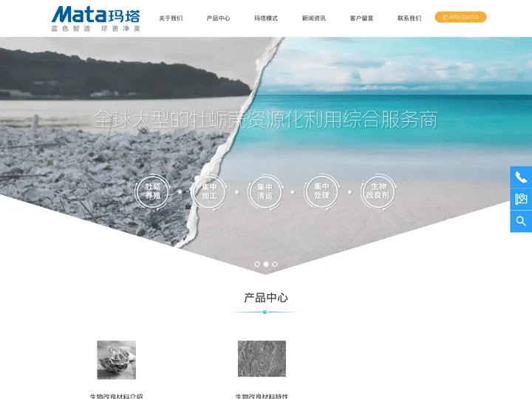The image size is (532, 399).
Task: Click the orange phone number button
Action: (460, 17)
